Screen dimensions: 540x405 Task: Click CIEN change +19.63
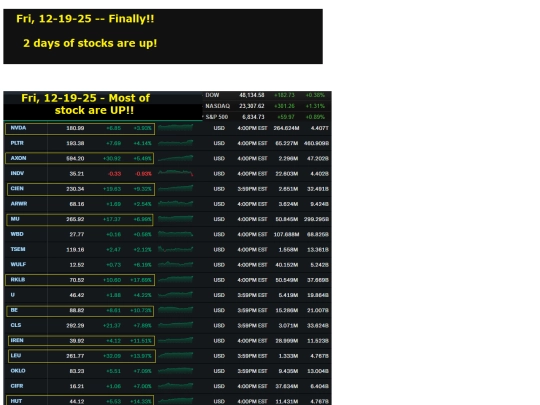[x=112, y=189]
